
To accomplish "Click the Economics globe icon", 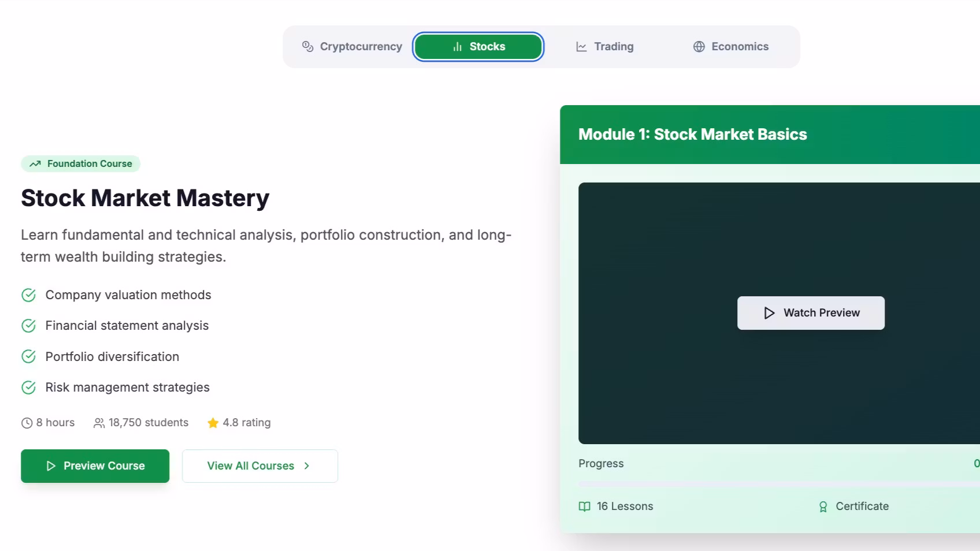I will pos(699,47).
